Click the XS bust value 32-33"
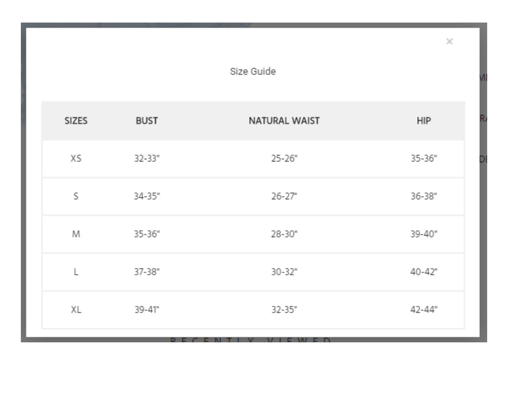 147,158
